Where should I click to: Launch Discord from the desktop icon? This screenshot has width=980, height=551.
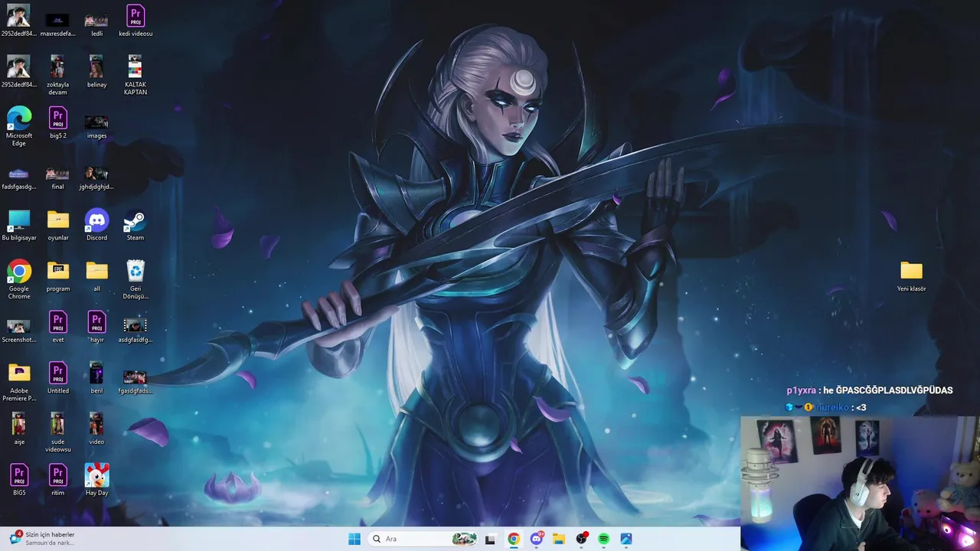pos(96,225)
